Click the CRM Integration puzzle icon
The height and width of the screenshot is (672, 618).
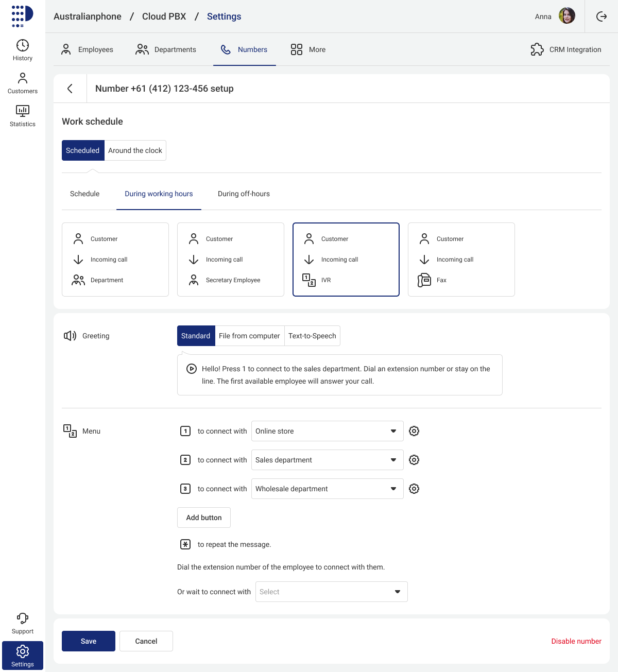[537, 49]
